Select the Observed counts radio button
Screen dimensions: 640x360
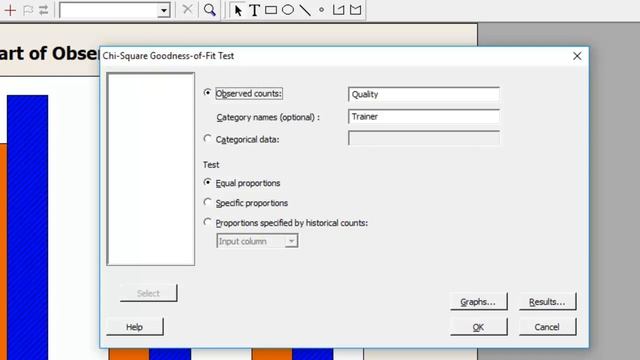[207, 93]
